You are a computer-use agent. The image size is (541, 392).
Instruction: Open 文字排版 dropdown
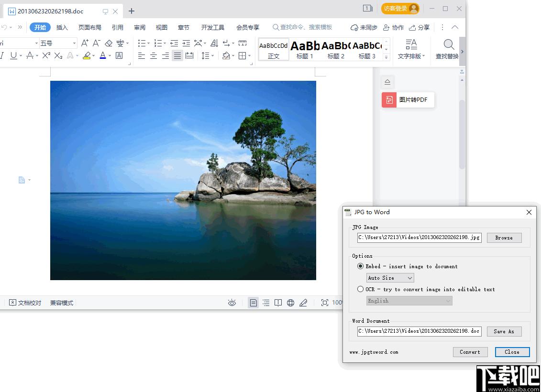pyautogui.click(x=411, y=49)
